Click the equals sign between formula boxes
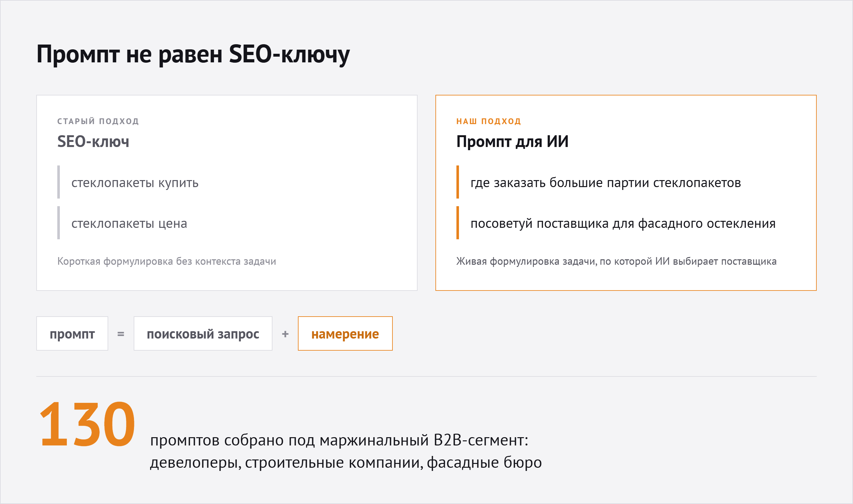This screenshot has height=504, width=853. click(121, 334)
